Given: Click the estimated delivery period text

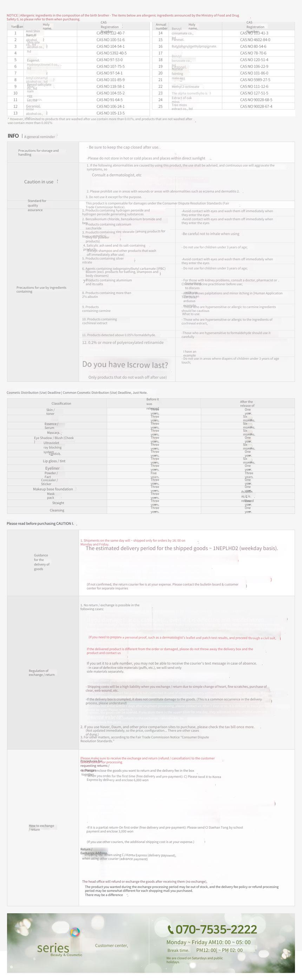Looking at the screenshot, I should click(x=182, y=548).
